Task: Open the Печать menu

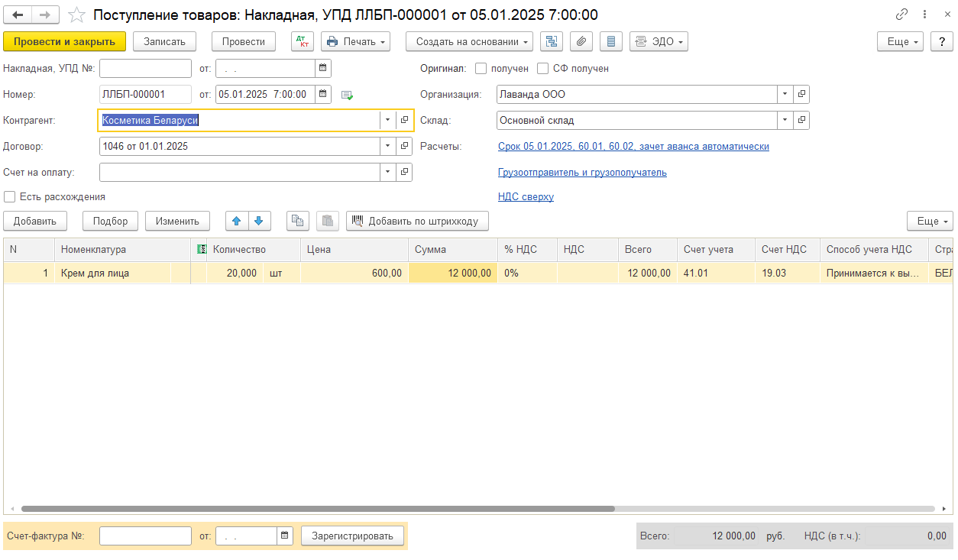Action: (355, 41)
